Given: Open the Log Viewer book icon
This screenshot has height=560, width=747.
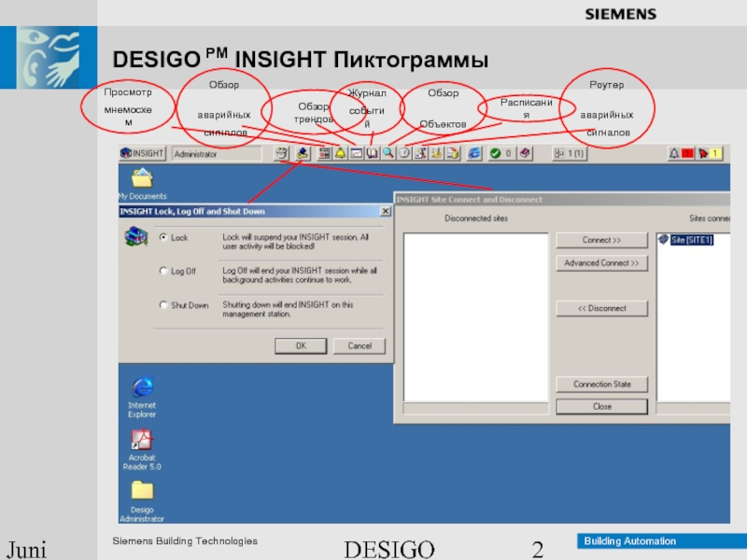Looking at the screenshot, I should 372,153.
